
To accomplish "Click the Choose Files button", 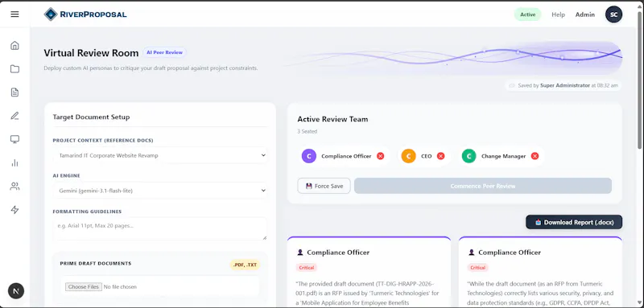I will [84, 286].
